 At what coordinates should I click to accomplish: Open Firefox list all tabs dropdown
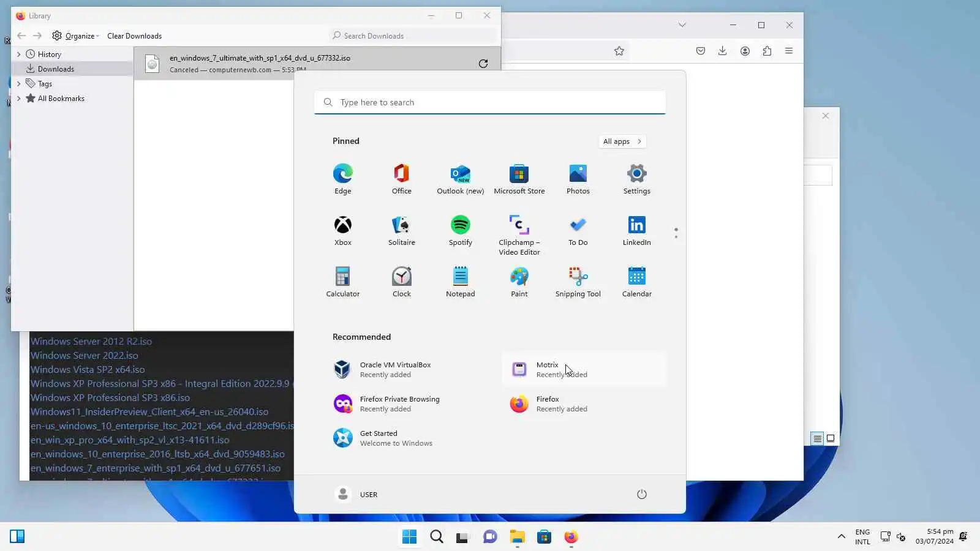pos(682,25)
